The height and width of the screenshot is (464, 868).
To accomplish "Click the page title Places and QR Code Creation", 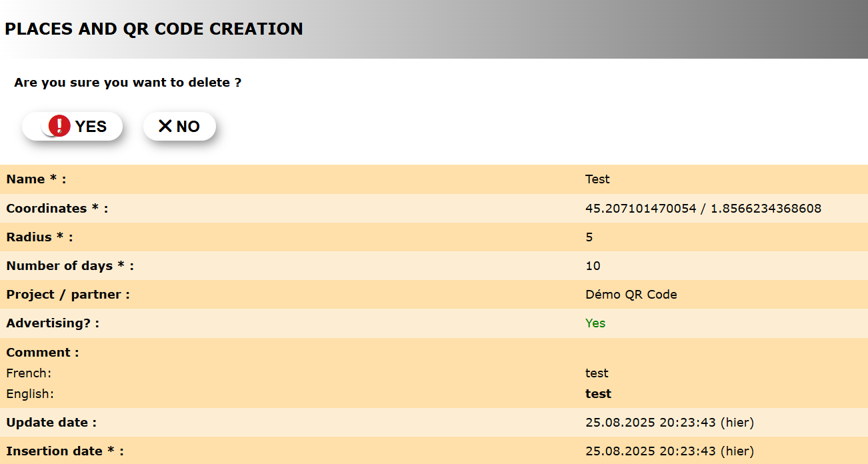I will click(x=154, y=29).
